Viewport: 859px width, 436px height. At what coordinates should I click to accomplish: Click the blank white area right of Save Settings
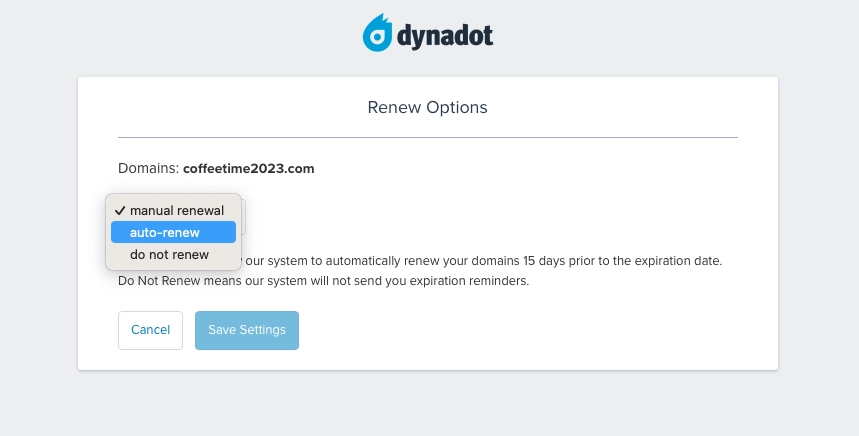[520, 330]
